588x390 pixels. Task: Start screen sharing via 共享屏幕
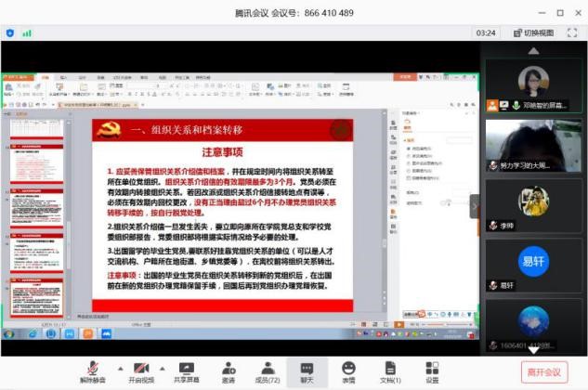(x=186, y=368)
